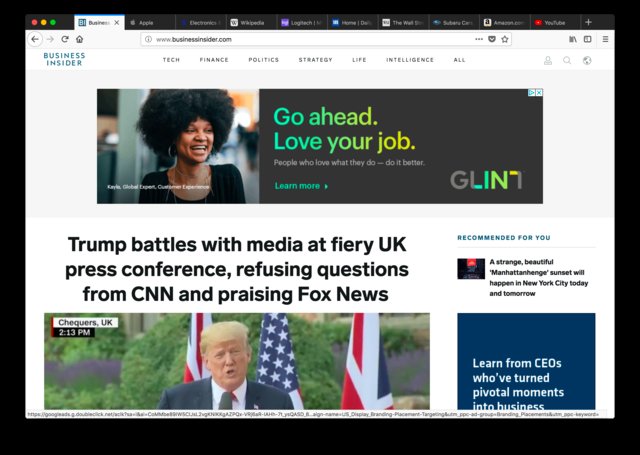Toggle the browser sidebar view

point(587,39)
